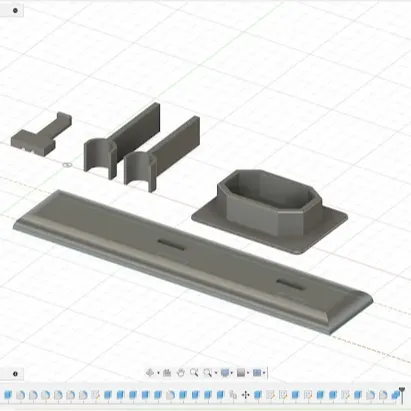Expand the collapsed Browser panel at top left
The height and width of the screenshot is (411, 411).
tap(15, 10)
